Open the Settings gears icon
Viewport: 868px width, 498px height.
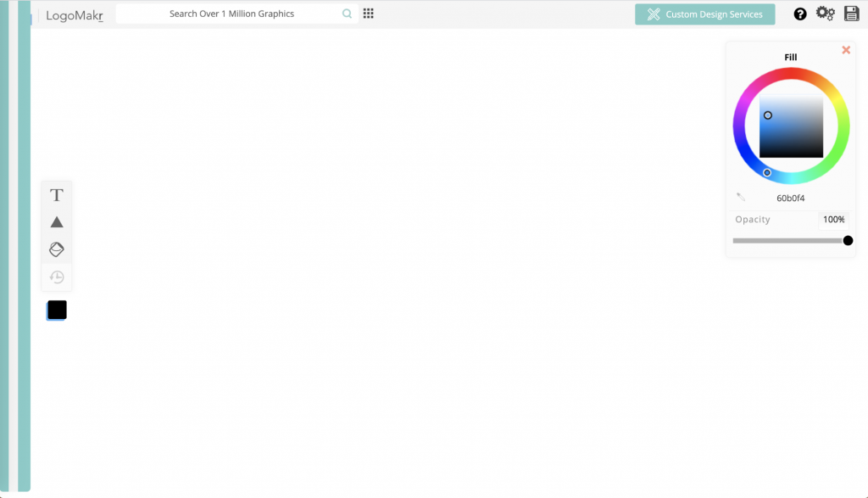(x=826, y=14)
